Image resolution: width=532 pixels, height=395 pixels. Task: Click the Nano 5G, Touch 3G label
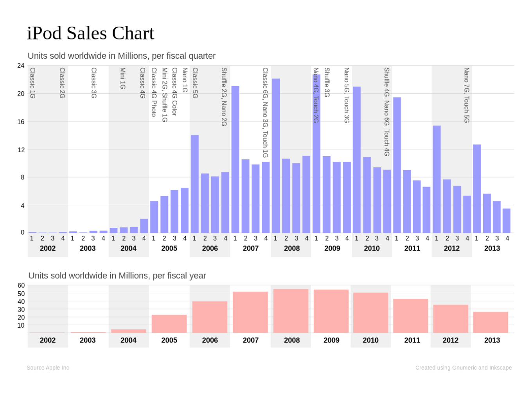coord(347,95)
